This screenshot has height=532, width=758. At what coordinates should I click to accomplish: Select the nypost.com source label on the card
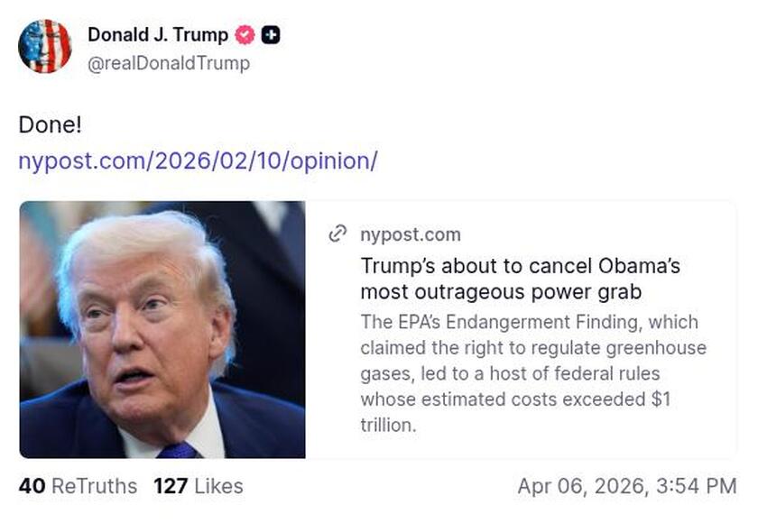409,235
